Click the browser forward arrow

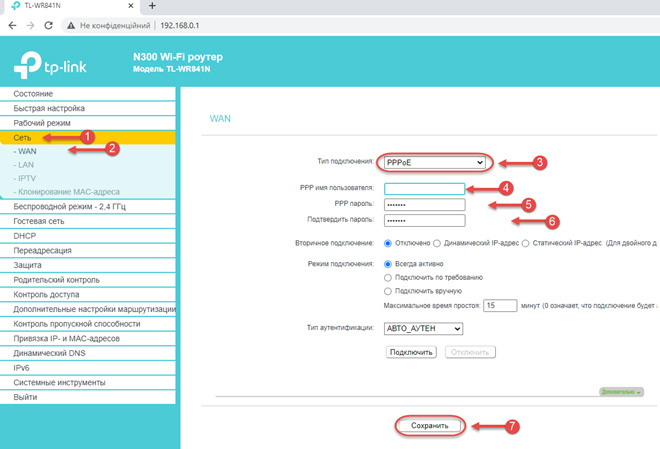pos(29,25)
